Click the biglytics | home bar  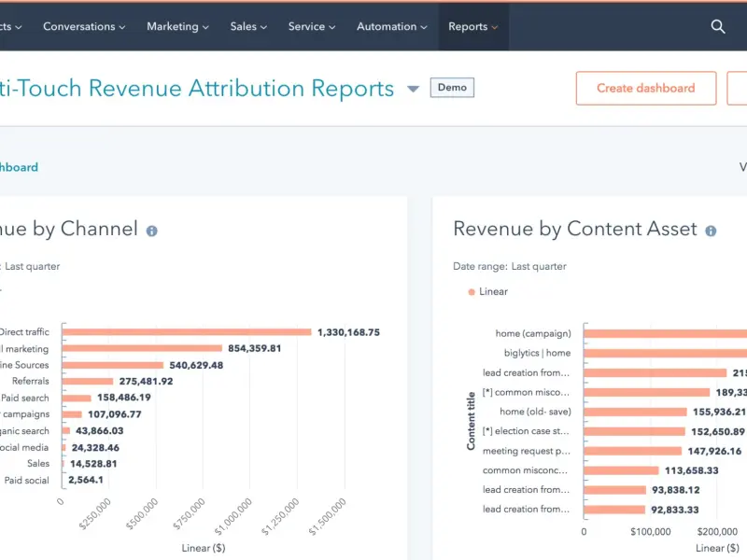665,353
